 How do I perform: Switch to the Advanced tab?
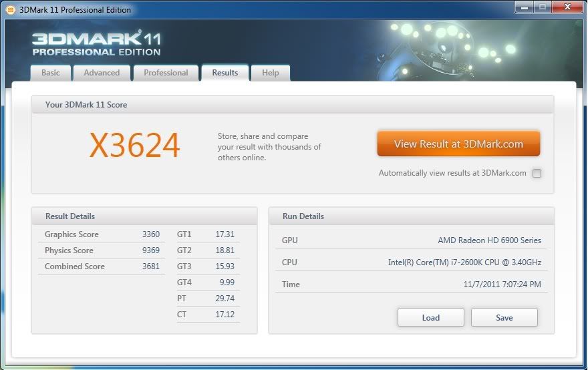(102, 73)
